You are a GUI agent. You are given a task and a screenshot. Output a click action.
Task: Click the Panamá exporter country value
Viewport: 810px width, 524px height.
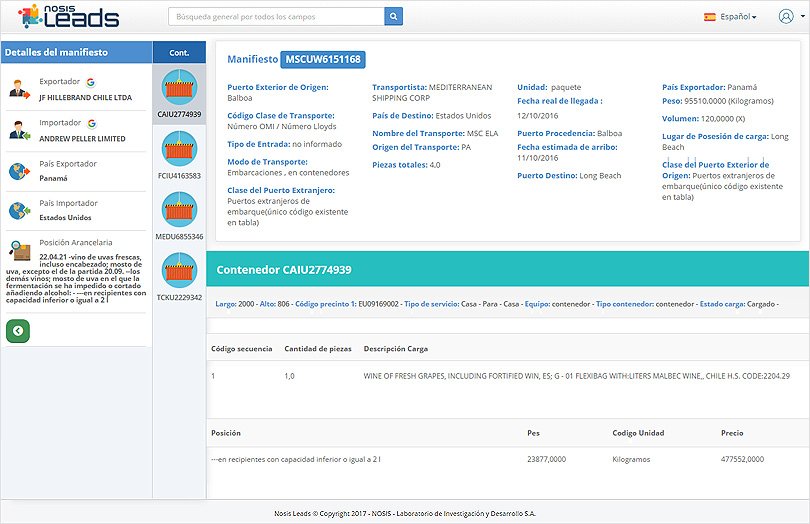(x=53, y=178)
